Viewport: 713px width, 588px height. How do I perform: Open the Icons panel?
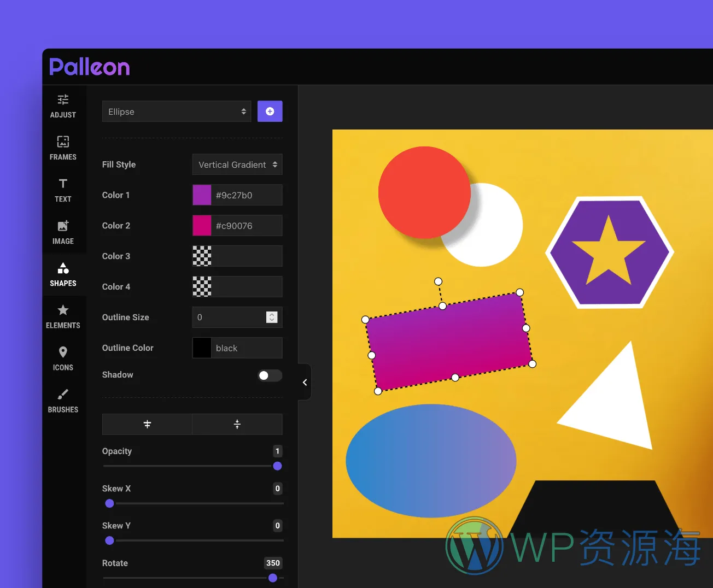point(63,358)
